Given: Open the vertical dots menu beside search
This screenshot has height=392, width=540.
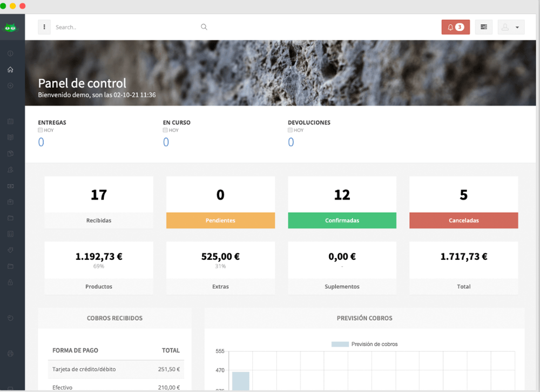Looking at the screenshot, I should [44, 26].
